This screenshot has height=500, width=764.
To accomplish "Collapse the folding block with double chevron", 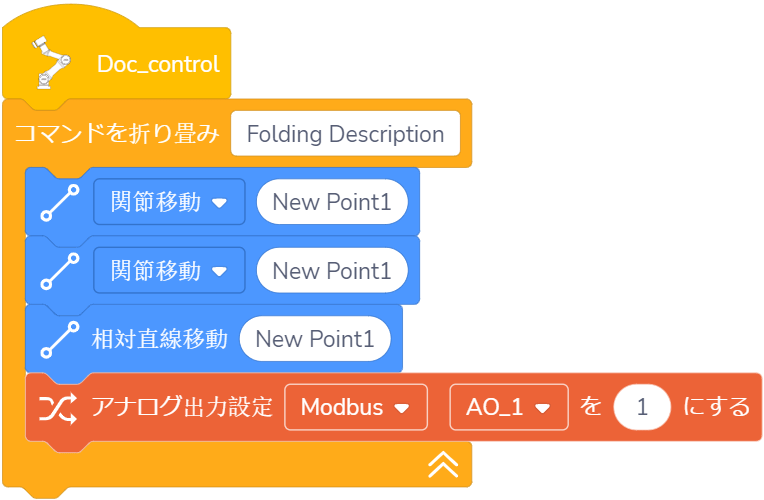I will [x=443, y=462].
